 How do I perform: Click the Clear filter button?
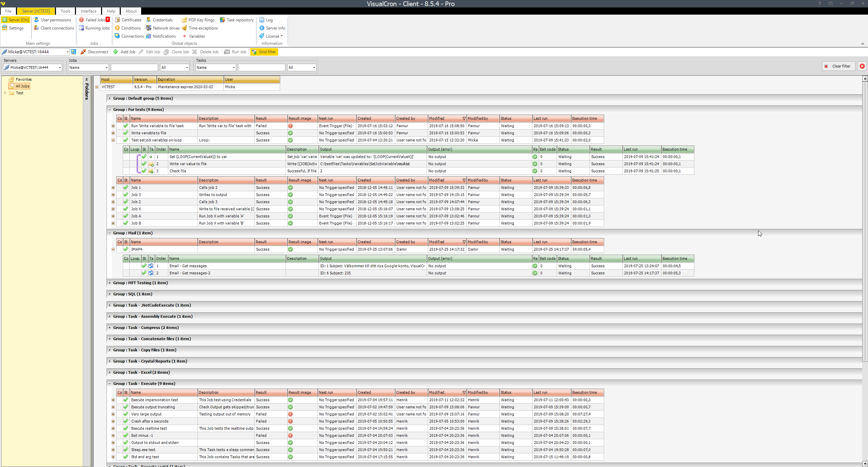click(x=838, y=66)
